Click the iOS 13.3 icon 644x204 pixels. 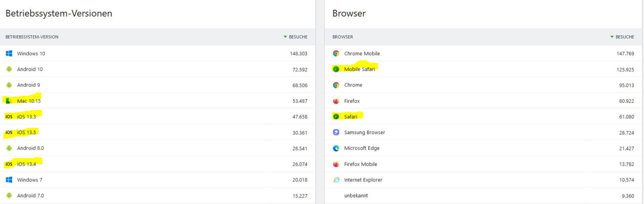[9, 117]
